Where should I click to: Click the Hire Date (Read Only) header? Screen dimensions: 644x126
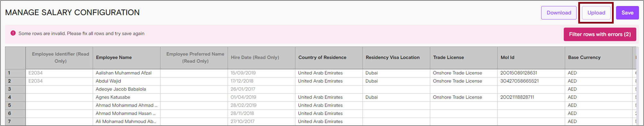[x=261, y=58]
